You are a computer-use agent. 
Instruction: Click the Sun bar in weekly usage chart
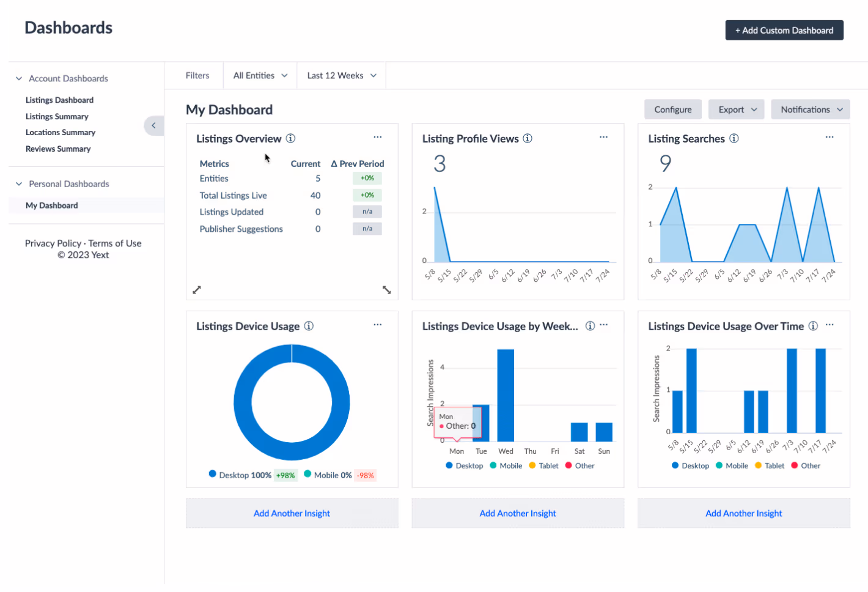coord(604,432)
